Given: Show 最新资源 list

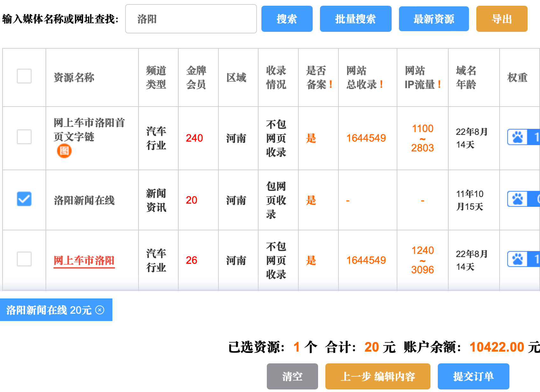Looking at the screenshot, I should [434, 19].
